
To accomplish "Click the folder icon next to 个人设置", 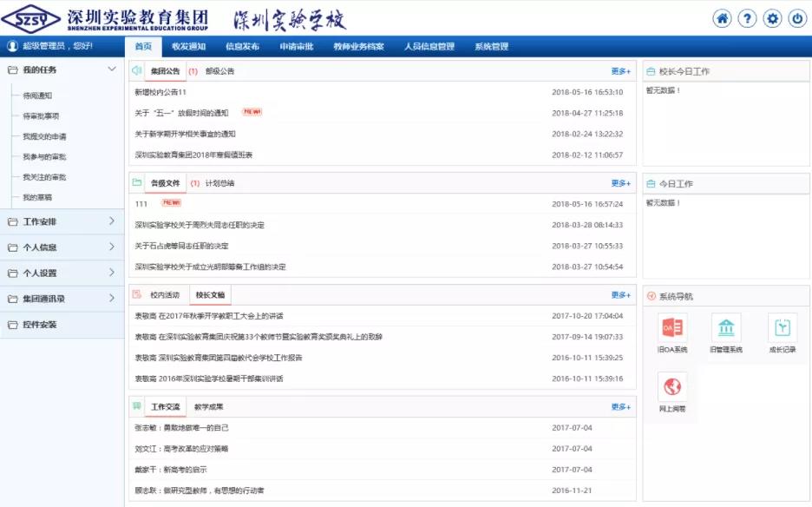I will point(13,273).
